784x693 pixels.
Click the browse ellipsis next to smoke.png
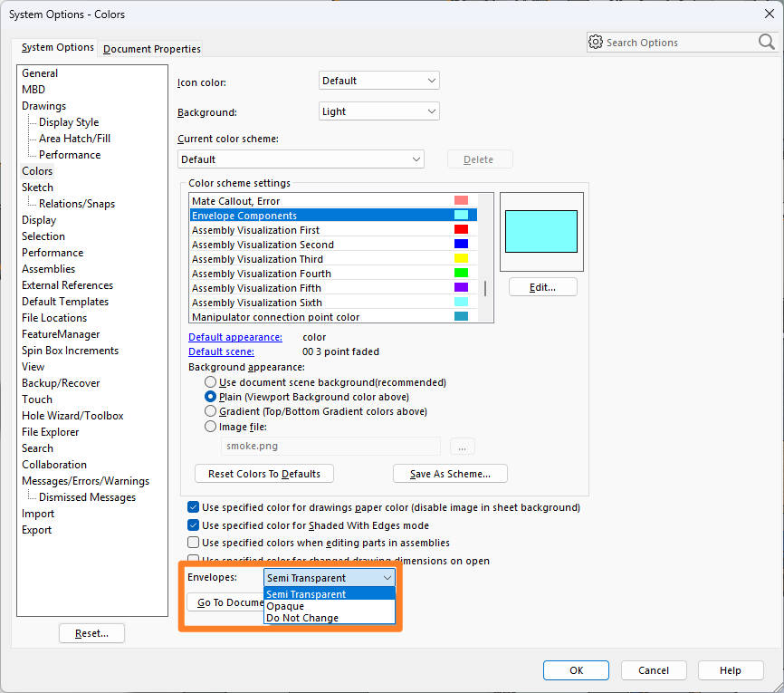pos(462,446)
